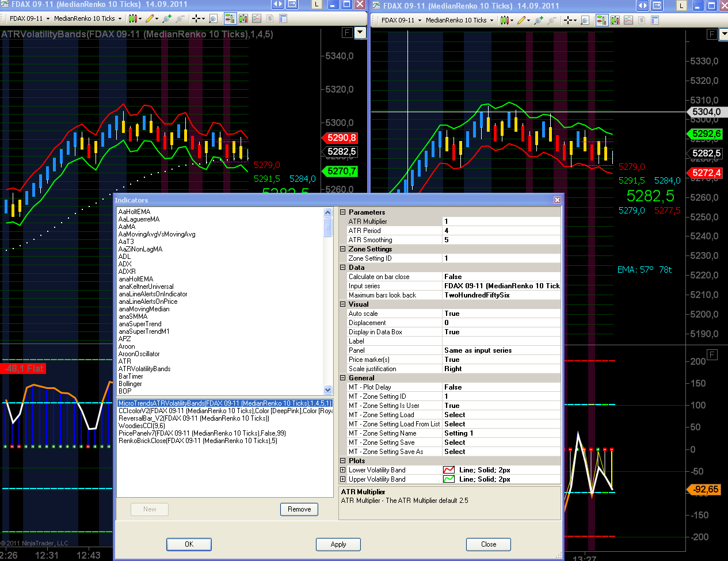Close Indicators dialog with X
Viewport: 728px width, 561px height.
click(x=557, y=200)
